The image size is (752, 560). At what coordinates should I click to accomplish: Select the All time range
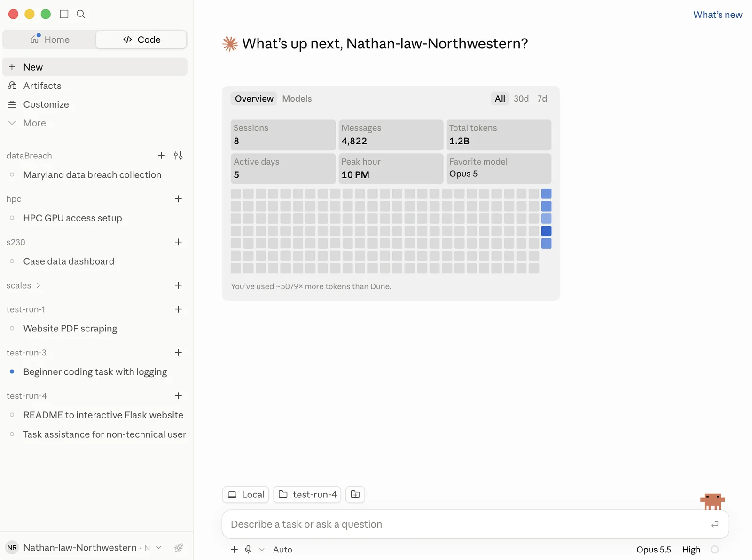(x=500, y=99)
